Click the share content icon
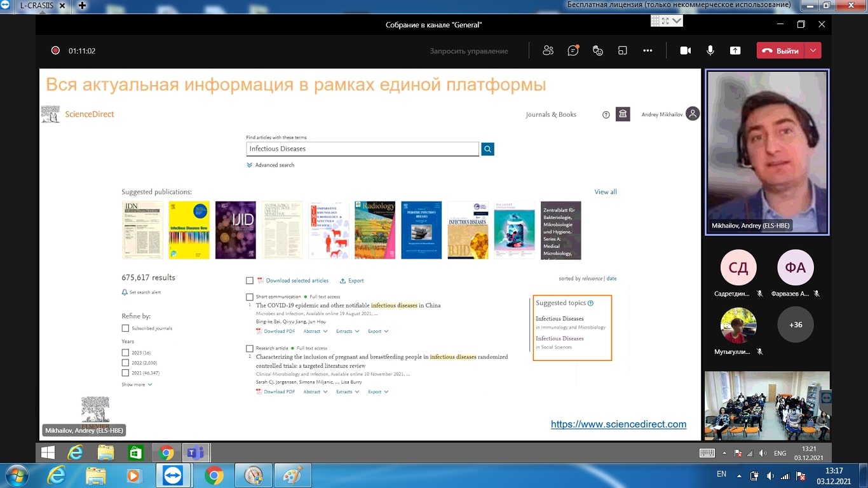The width and height of the screenshot is (868, 488). pyautogui.click(x=735, y=51)
